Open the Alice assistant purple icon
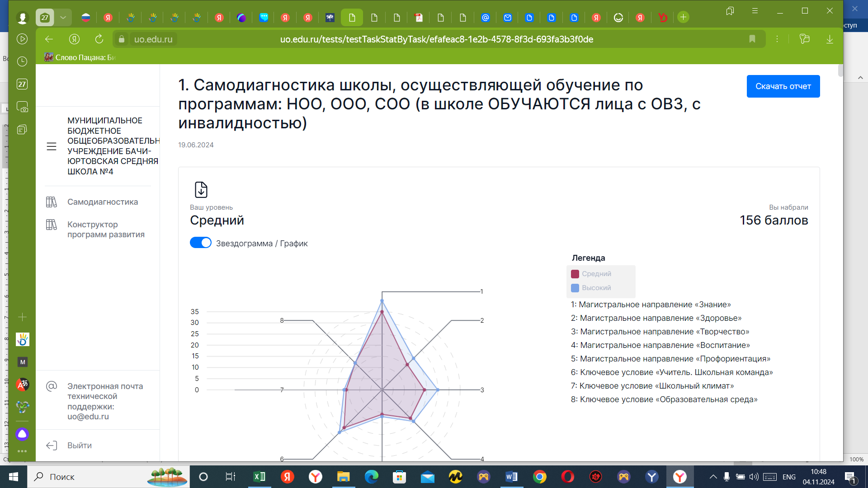 coord(22,434)
